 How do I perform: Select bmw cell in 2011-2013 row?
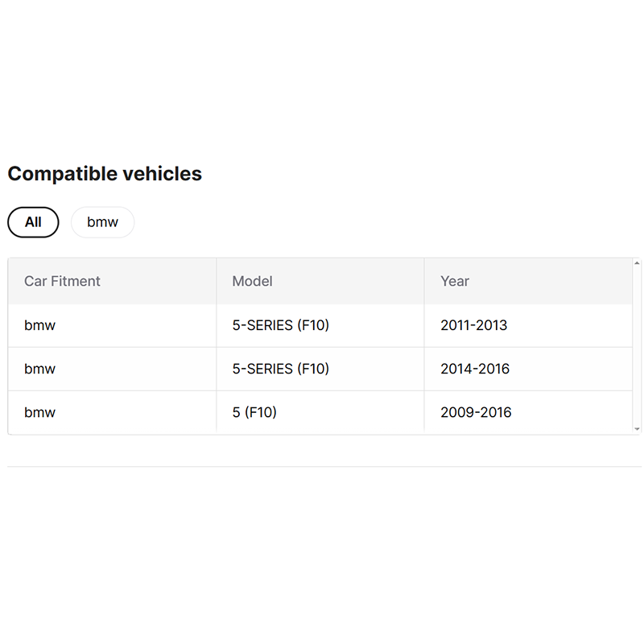tap(40, 325)
